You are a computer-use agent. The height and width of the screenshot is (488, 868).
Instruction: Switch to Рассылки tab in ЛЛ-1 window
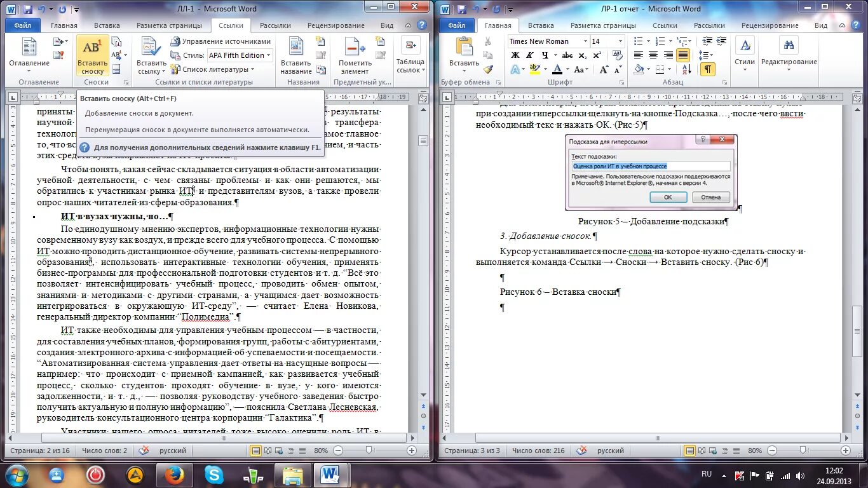point(275,25)
